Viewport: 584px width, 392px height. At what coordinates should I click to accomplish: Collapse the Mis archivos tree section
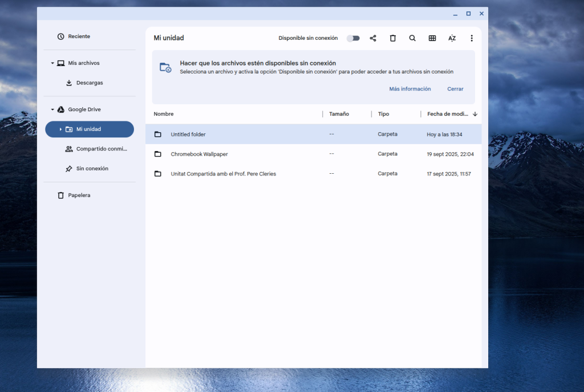(x=52, y=63)
